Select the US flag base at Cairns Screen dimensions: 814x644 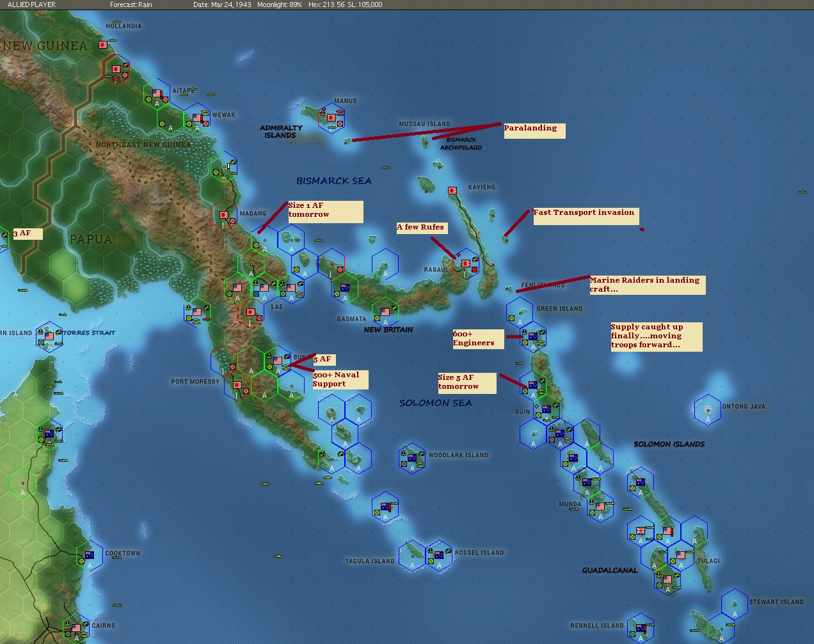(x=76, y=628)
